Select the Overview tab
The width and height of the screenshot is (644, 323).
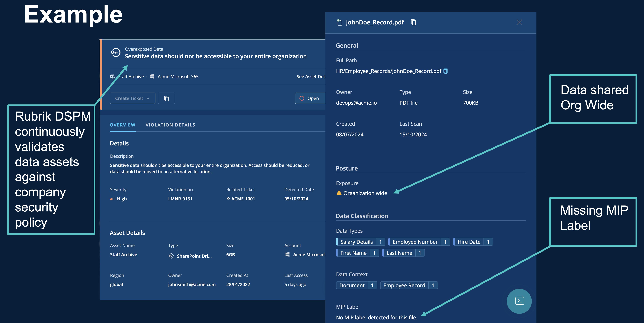pyautogui.click(x=122, y=125)
